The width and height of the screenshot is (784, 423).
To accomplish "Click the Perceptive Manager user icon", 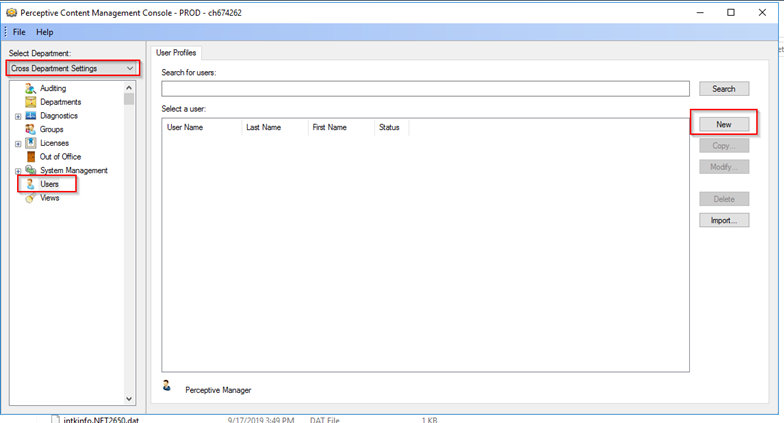I will tap(167, 385).
